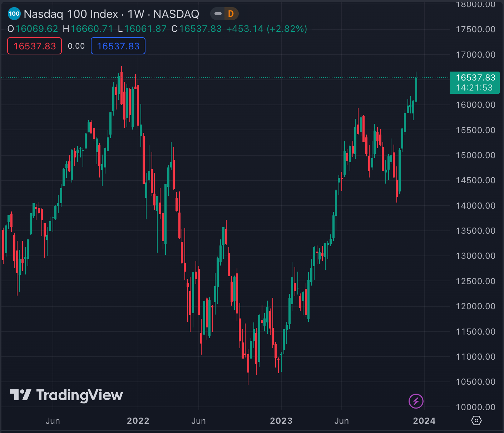Image resolution: width=504 pixels, height=433 pixels.
Task: Open chart settings hexagon gear icon
Action: [x=476, y=420]
